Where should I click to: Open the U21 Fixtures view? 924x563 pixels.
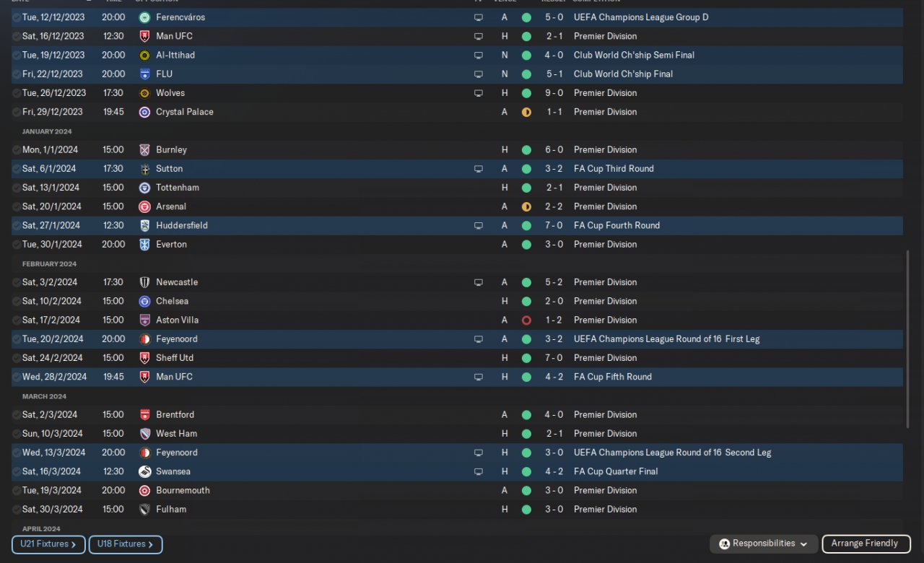coord(48,544)
